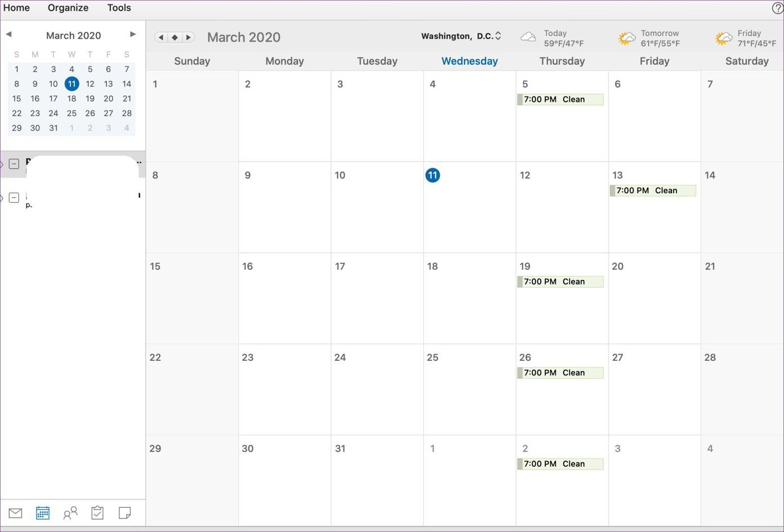Toggle the second calendar account checkbox
This screenshot has width=784, height=532.
click(14, 198)
